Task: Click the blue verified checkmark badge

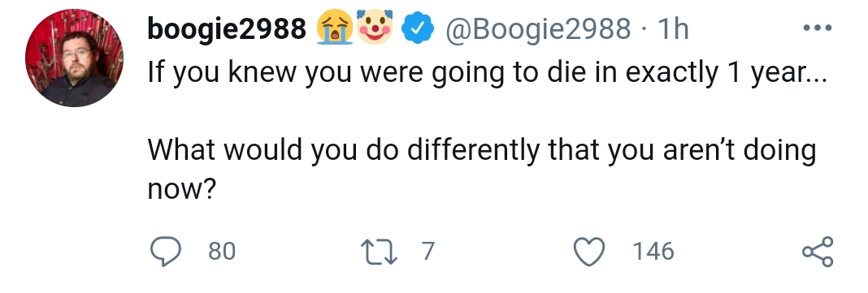Action: tap(418, 28)
